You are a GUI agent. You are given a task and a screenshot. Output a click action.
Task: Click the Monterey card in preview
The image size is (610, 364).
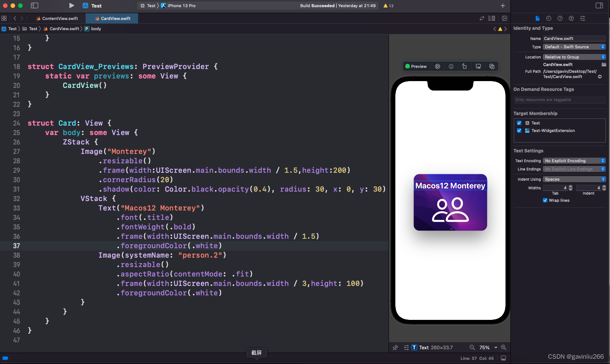point(450,202)
